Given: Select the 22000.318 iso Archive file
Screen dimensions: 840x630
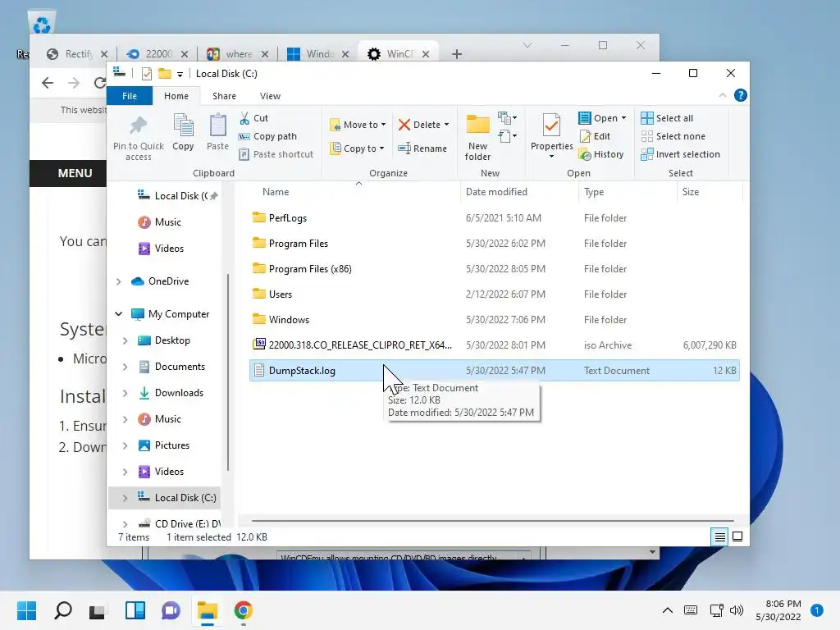Looking at the screenshot, I should coord(494,345).
